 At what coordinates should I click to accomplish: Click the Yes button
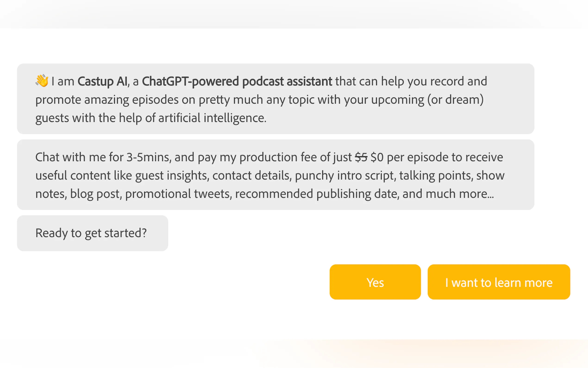coord(375,282)
